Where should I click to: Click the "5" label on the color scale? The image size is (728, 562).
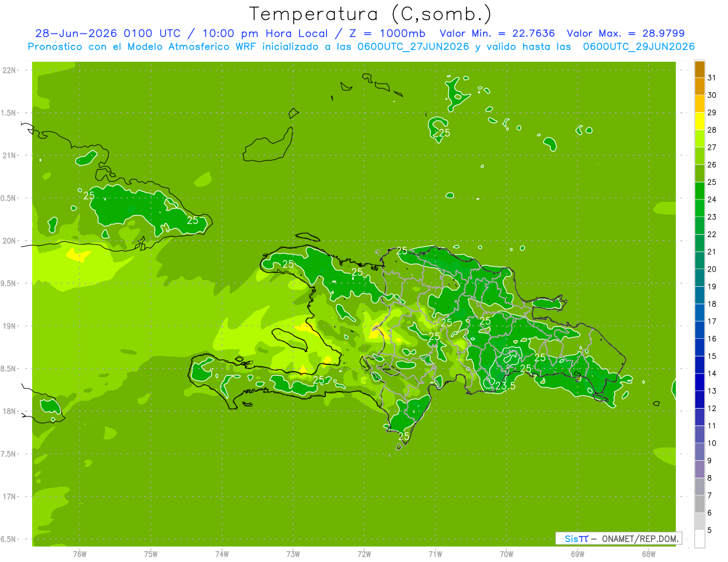(x=710, y=530)
